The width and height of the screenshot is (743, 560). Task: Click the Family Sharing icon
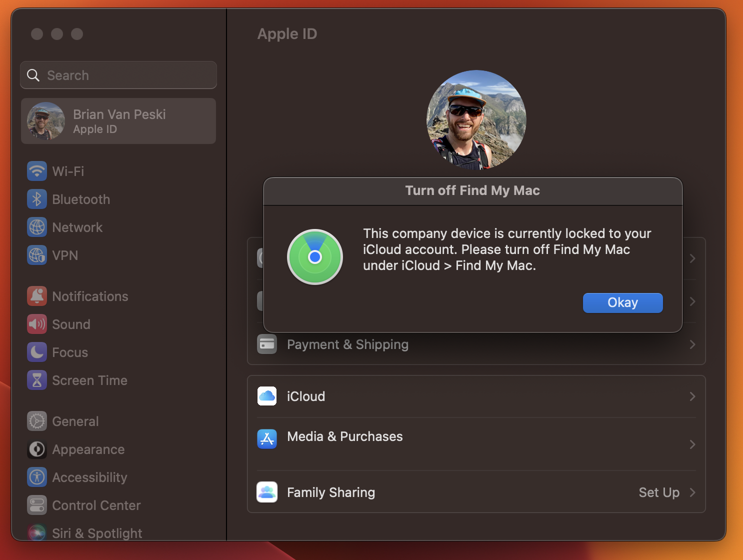(267, 492)
